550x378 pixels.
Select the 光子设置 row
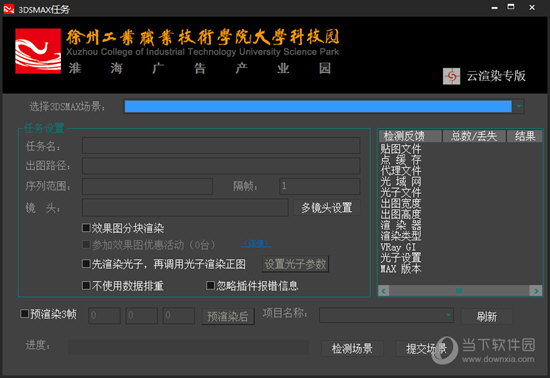[x=401, y=258]
